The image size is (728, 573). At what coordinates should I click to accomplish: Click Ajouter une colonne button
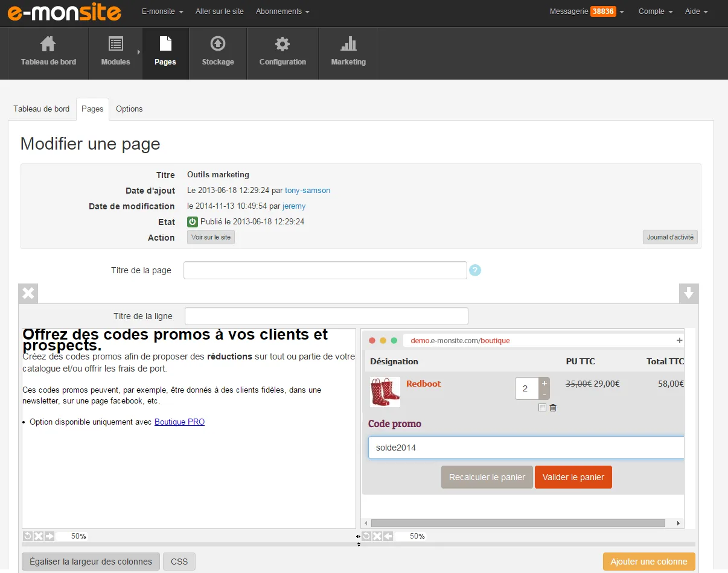[649, 562]
